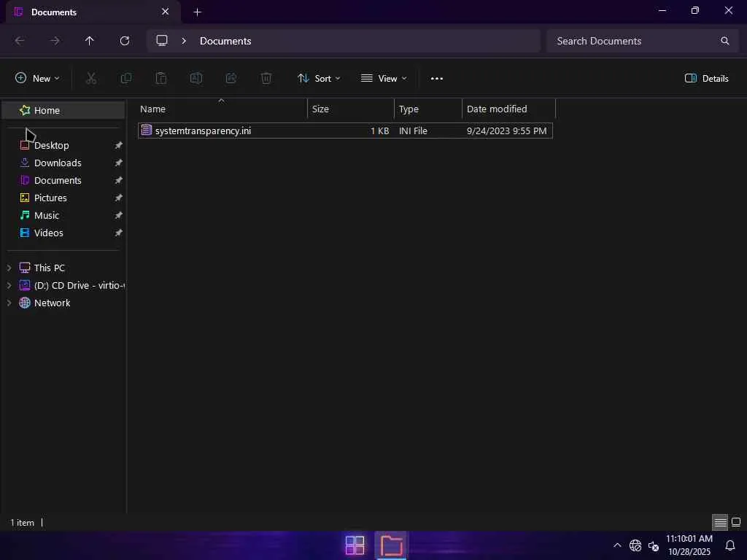Viewport: 747px width, 560px height.
Task: Open Start menu on taskbar
Action: pyautogui.click(x=355, y=545)
